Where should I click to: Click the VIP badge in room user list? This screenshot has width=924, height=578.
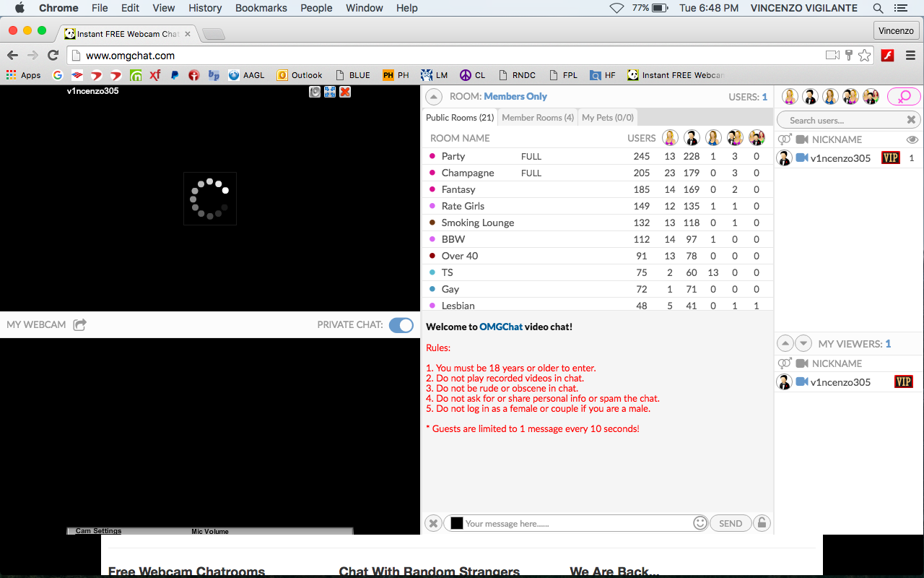891,158
